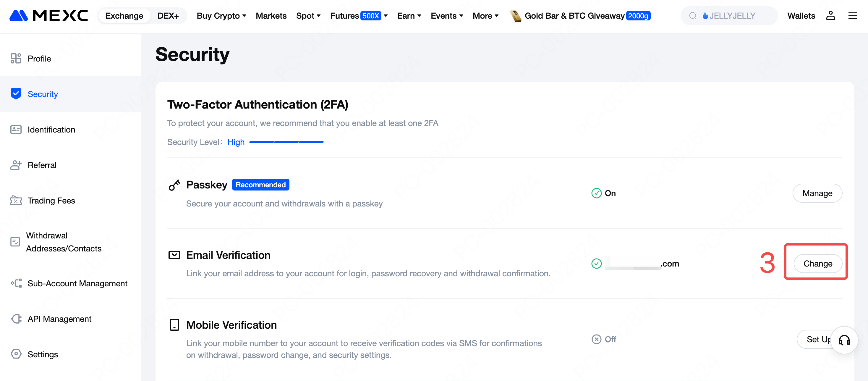Click the API Management sidebar icon
Viewport: 868px width, 381px height.
16,319
